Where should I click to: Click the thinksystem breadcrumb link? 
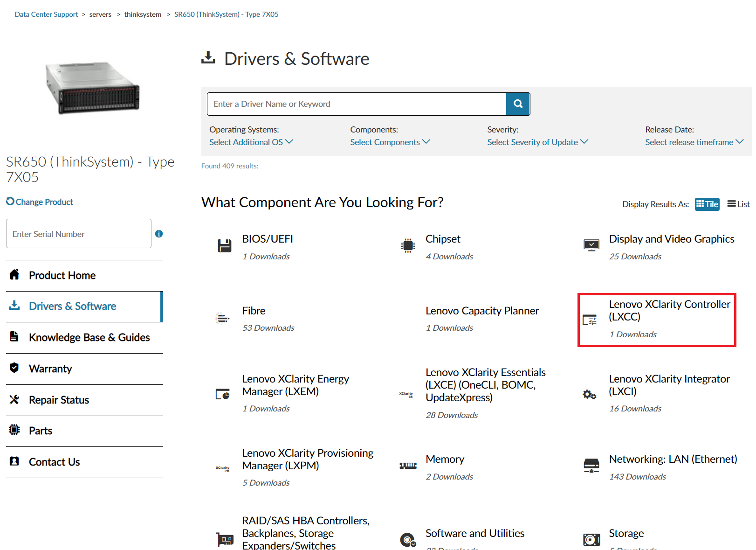pyautogui.click(x=143, y=14)
